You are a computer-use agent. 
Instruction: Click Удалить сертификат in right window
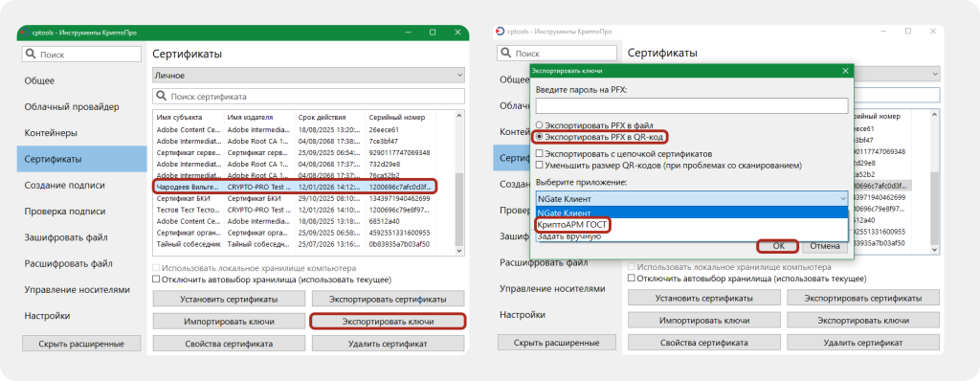point(863,343)
